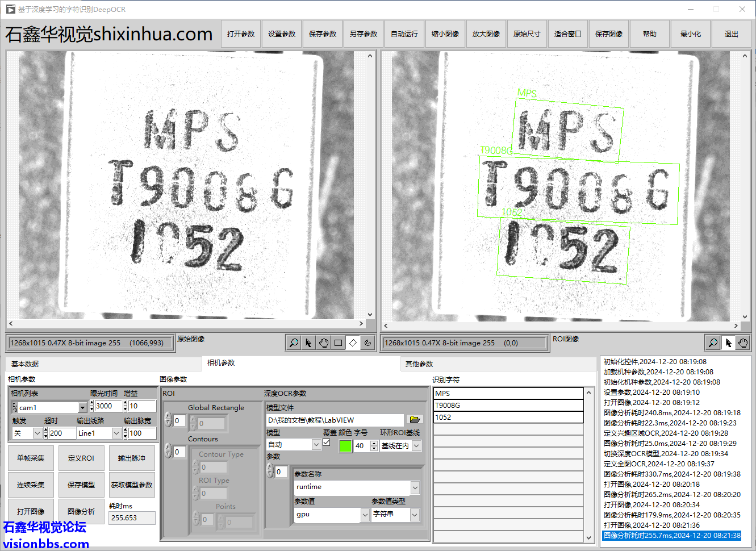Browse for the model file with folder icon

point(415,419)
